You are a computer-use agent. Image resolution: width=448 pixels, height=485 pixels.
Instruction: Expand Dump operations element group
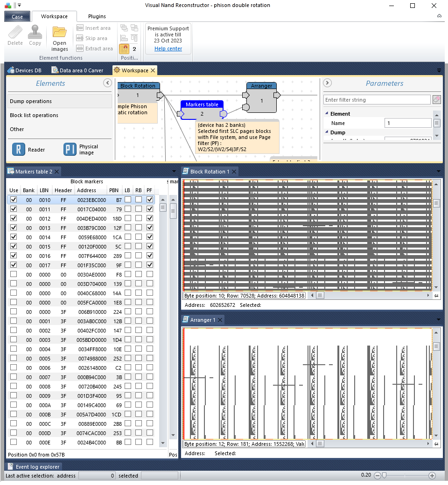tap(60, 101)
